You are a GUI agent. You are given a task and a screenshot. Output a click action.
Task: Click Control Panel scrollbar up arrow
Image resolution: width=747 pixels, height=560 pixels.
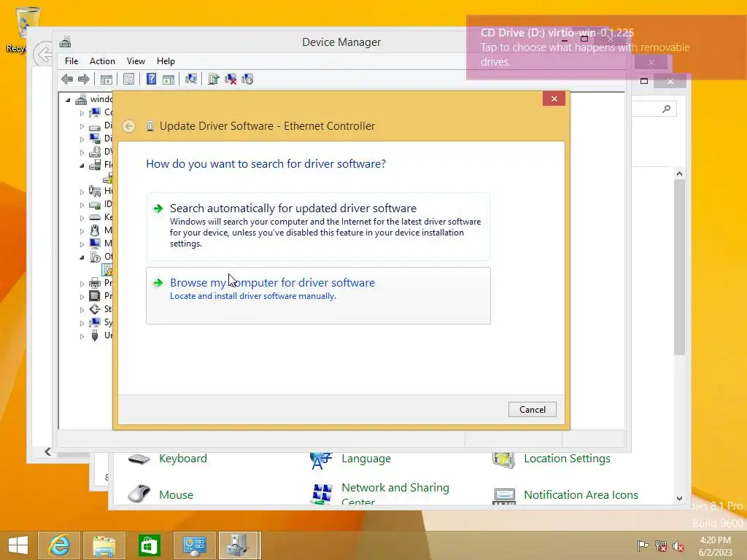679,174
